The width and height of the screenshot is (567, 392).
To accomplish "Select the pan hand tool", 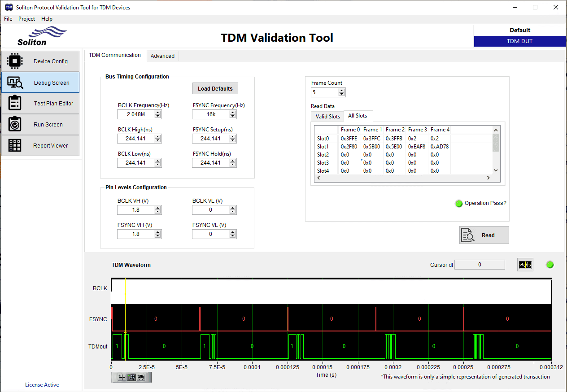I will [x=141, y=378].
